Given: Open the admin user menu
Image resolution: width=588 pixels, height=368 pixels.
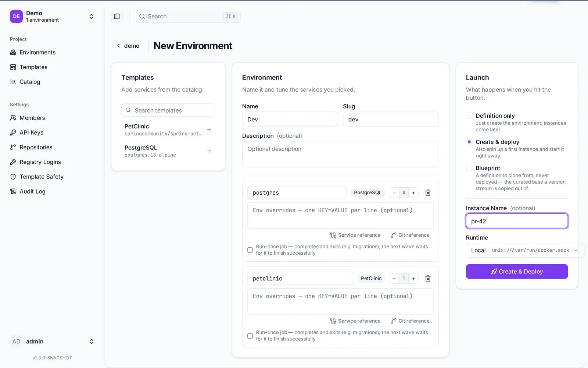Looking at the screenshot, I should coord(52,342).
